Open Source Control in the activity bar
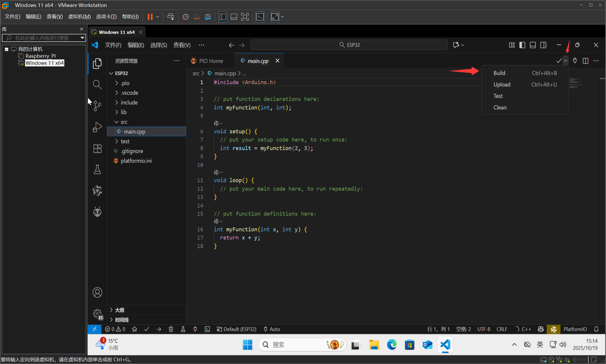606x364 pixels. pos(97,106)
